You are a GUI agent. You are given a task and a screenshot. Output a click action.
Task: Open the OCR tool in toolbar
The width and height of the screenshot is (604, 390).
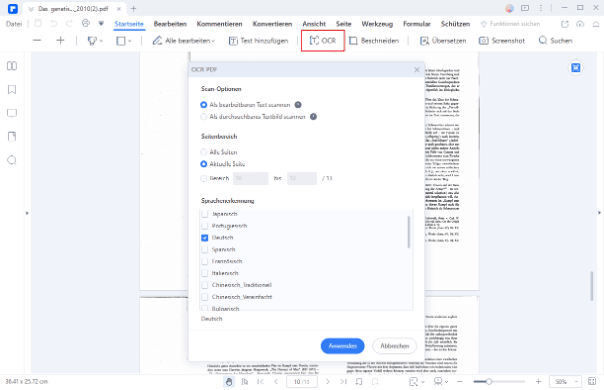tap(323, 40)
